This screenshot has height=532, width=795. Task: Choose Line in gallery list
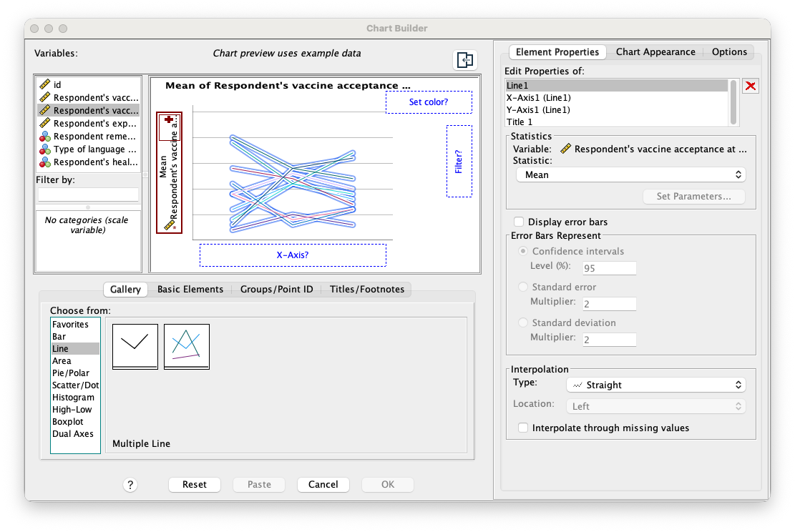75,348
